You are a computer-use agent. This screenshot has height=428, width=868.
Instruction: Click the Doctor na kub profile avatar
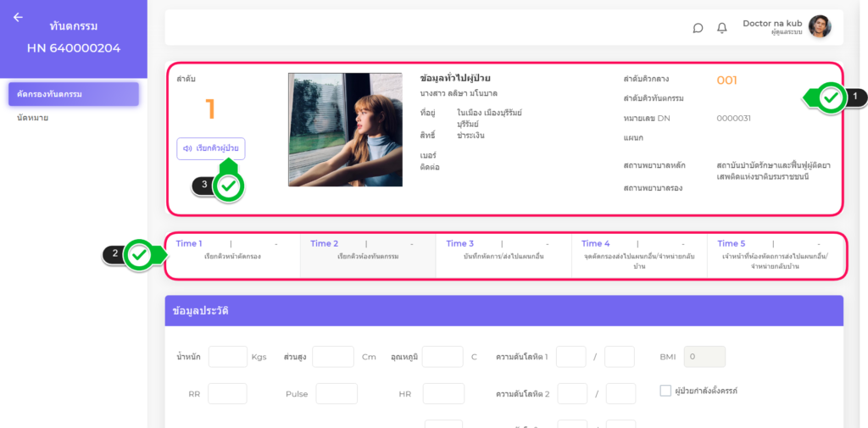tap(819, 27)
